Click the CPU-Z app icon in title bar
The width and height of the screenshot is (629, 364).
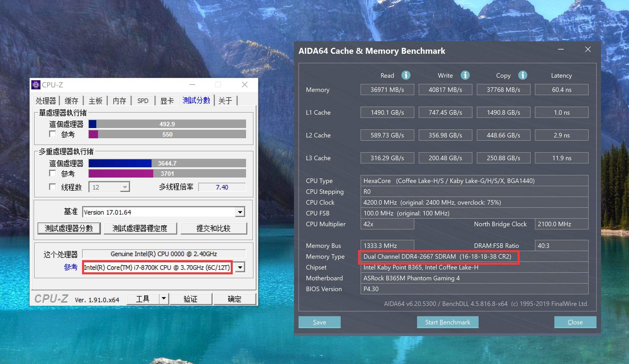pyautogui.click(x=36, y=85)
